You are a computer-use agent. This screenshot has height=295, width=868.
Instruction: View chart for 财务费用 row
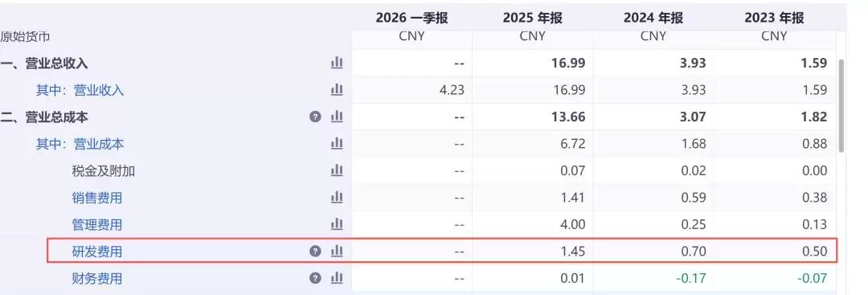pos(337,278)
